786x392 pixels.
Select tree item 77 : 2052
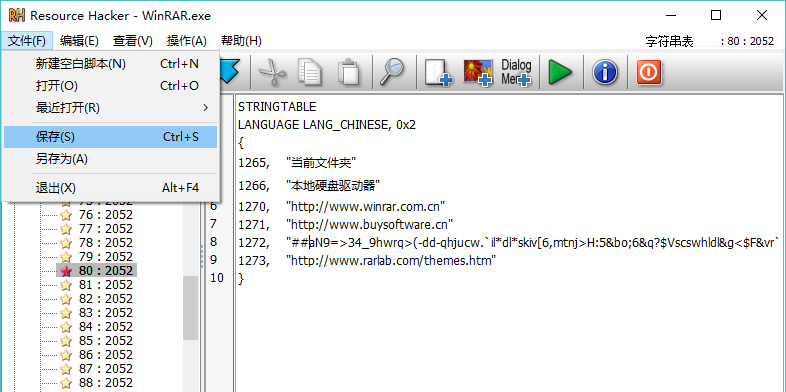105,229
